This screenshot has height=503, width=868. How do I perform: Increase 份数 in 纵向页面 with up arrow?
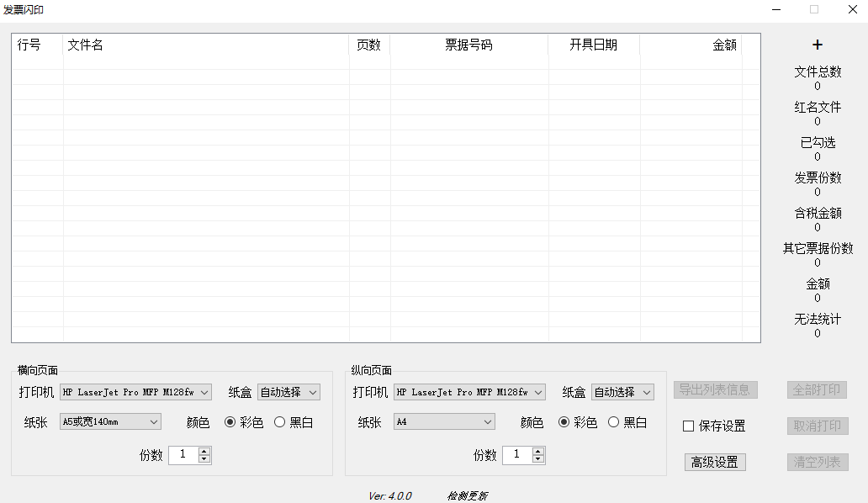coord(538,451)
